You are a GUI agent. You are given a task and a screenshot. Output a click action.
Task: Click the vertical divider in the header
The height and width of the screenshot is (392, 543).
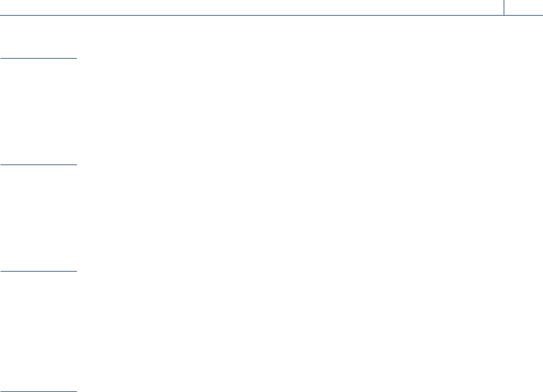coord(505,7)
